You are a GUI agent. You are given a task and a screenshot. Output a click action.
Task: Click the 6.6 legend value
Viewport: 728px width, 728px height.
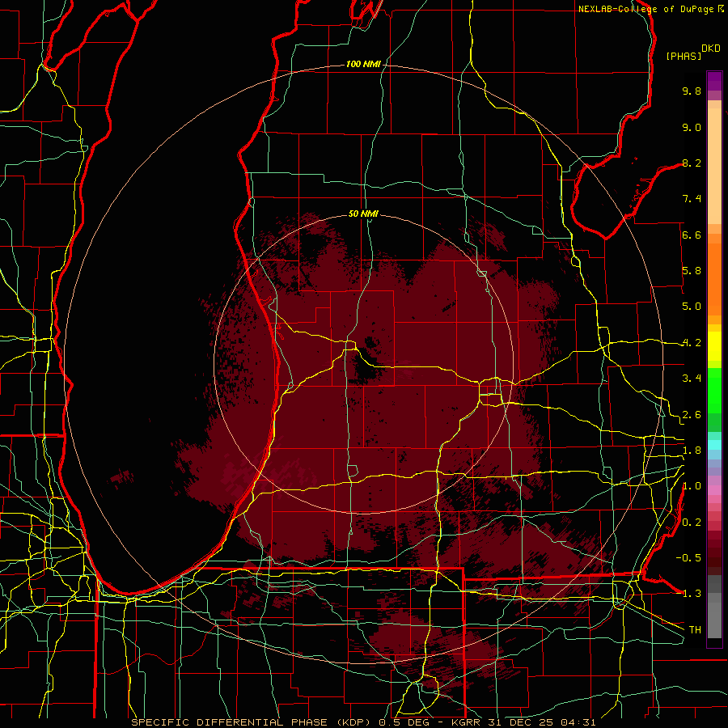tap(692, 235)
